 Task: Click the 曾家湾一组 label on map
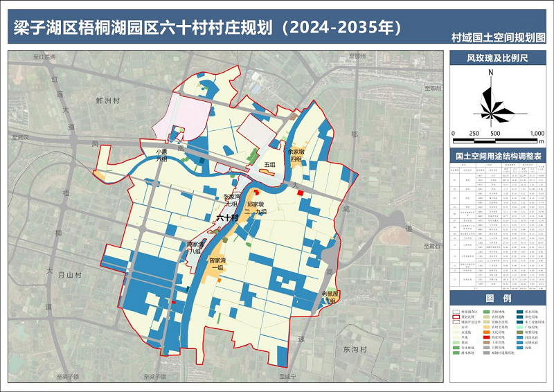coord(221,265)
